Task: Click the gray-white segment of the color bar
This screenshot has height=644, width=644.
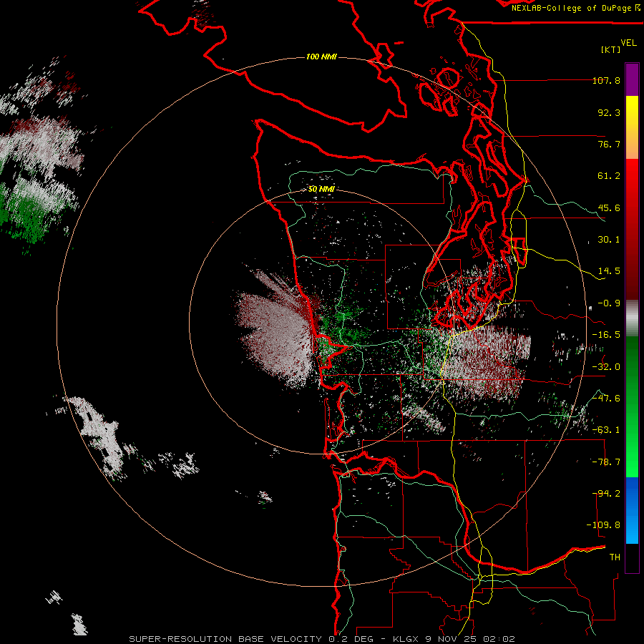Action: click(632, 318)
